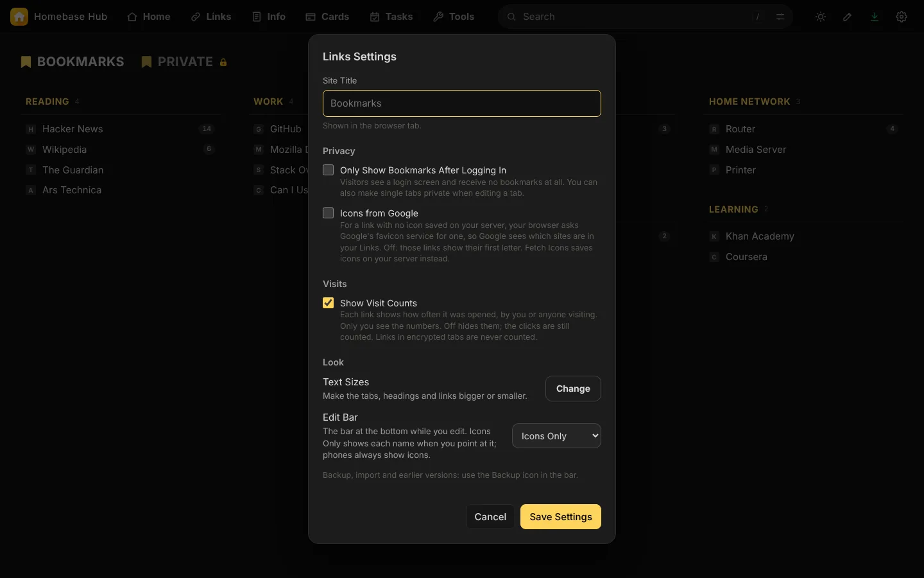Toggle light theme sun icon
This screenshot has height=578, width=924.
[821, 17]
